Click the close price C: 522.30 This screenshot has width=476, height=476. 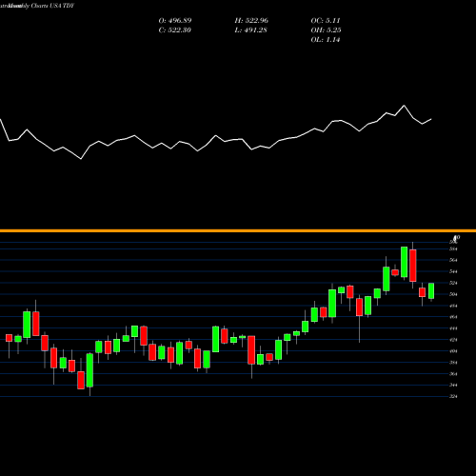[175, 30]
